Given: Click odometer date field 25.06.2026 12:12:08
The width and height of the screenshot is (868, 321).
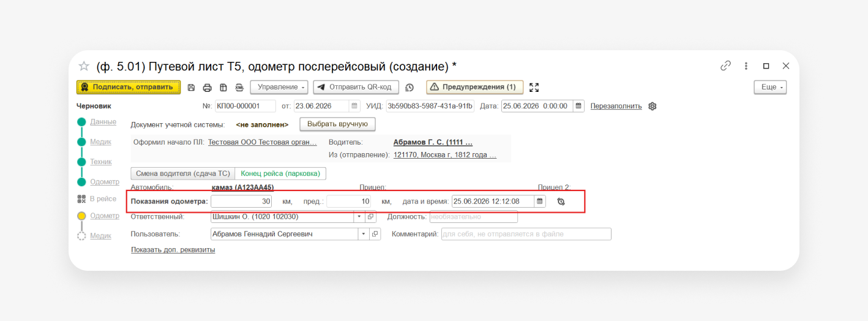Looking at the screenshot, I should pyautogui.click(x=493, y=201).
